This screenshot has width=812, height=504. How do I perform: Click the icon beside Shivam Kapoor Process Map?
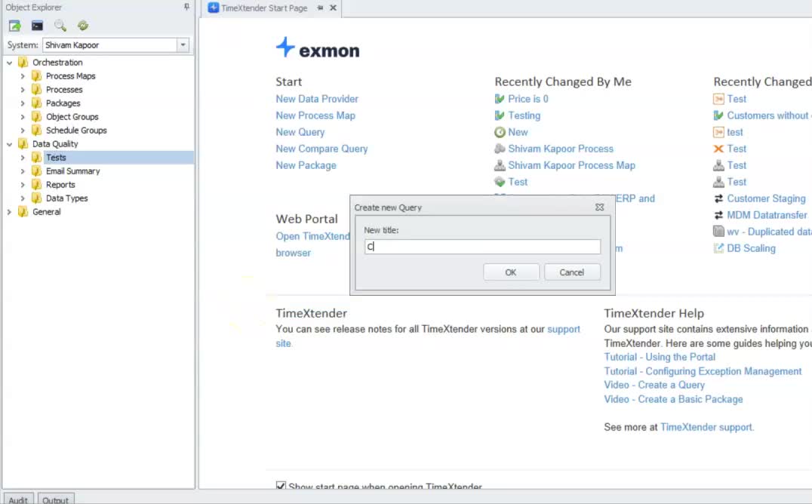tap(500, 165)
